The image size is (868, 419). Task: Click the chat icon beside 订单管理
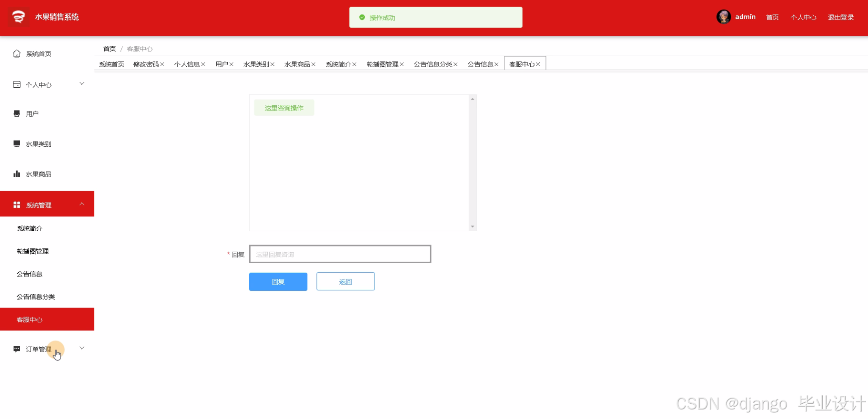click(x=17, y=349)
